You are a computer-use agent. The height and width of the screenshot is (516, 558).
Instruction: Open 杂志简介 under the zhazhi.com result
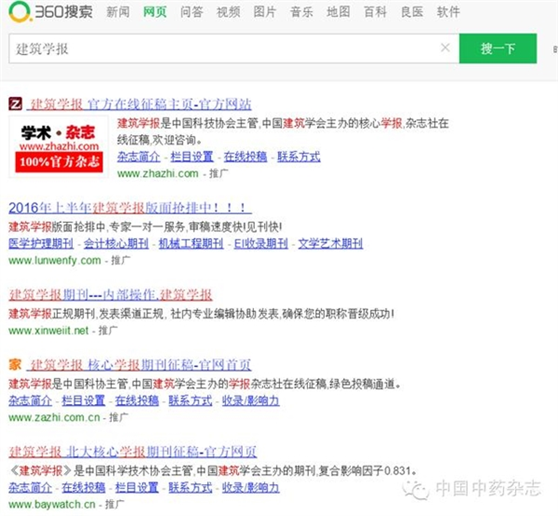click(139, 157)
